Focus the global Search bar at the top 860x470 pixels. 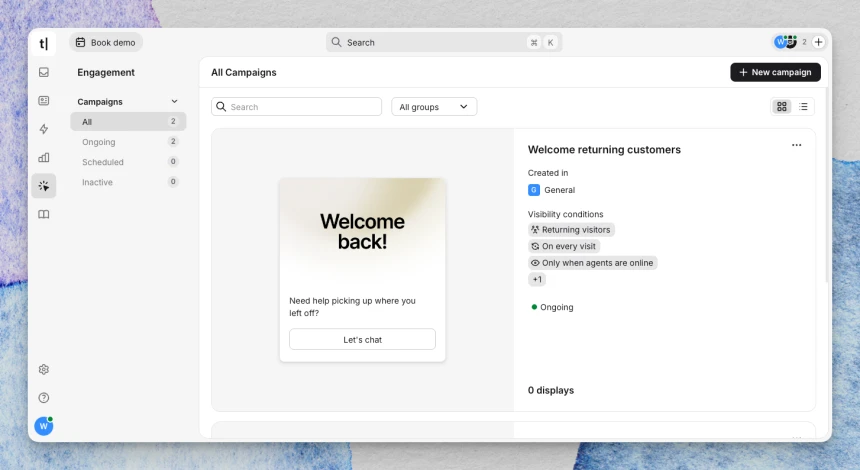pos(444,42)
